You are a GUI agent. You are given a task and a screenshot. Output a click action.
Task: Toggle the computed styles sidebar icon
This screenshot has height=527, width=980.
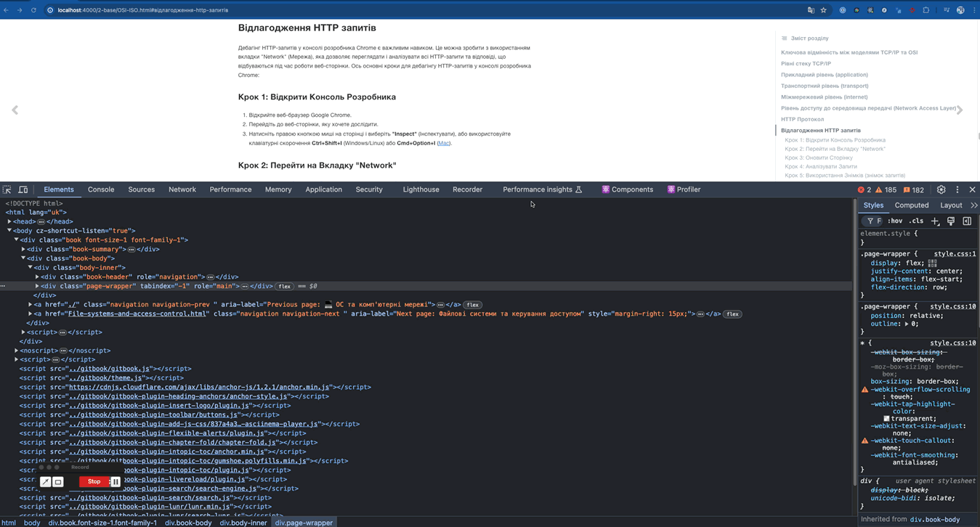point(967,221)
